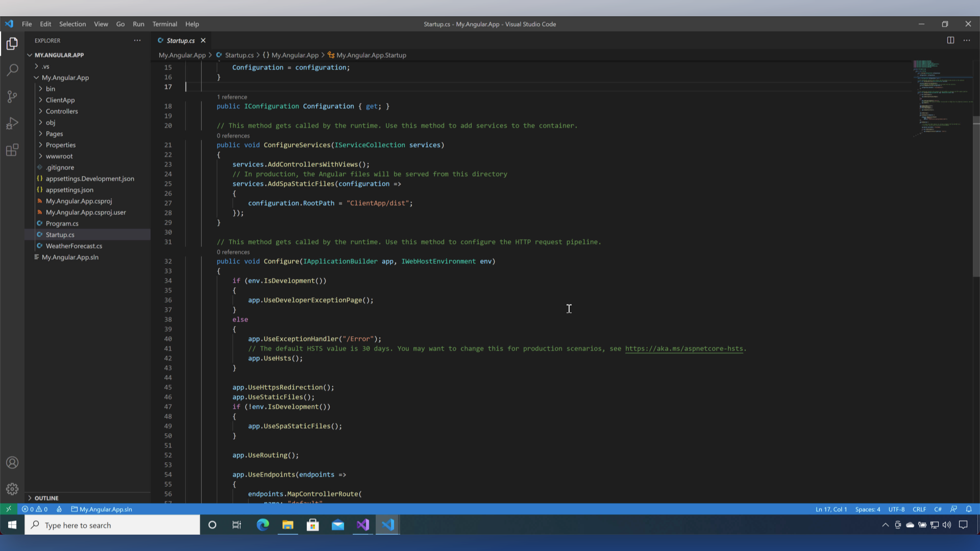Open the Manage settings gear
Image resolution: width=980 pixels, height=551 pixels.
[12, 489]
